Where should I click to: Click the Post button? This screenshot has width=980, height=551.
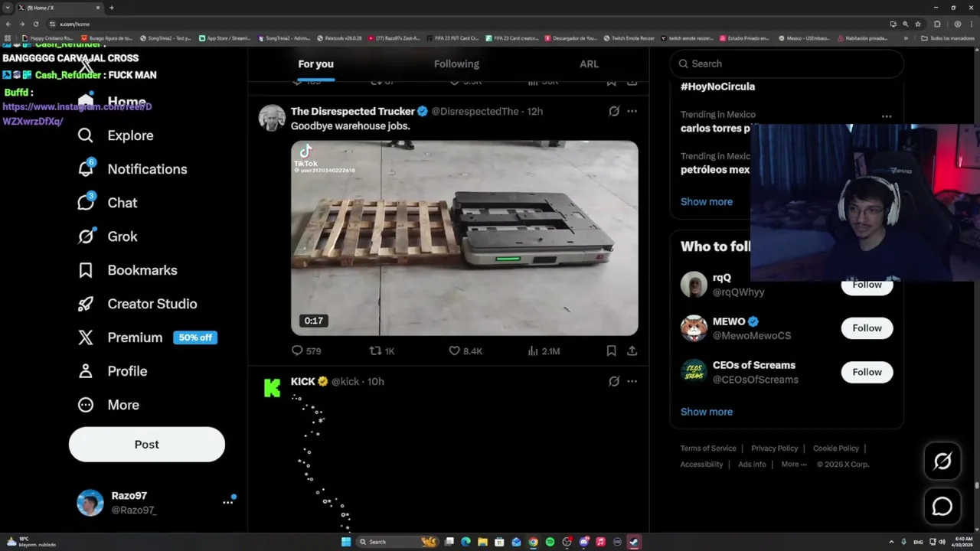pyautogui.click(x=147, y=445)
